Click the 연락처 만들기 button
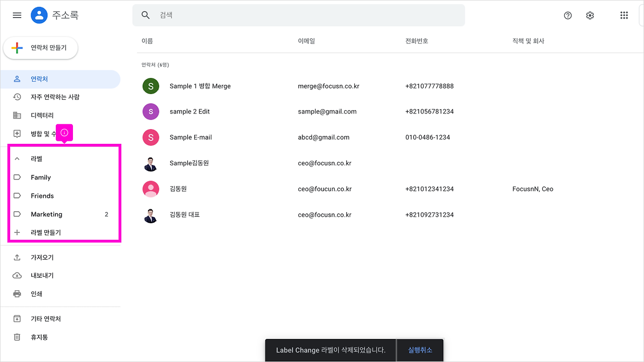 (x=40, y=48)
